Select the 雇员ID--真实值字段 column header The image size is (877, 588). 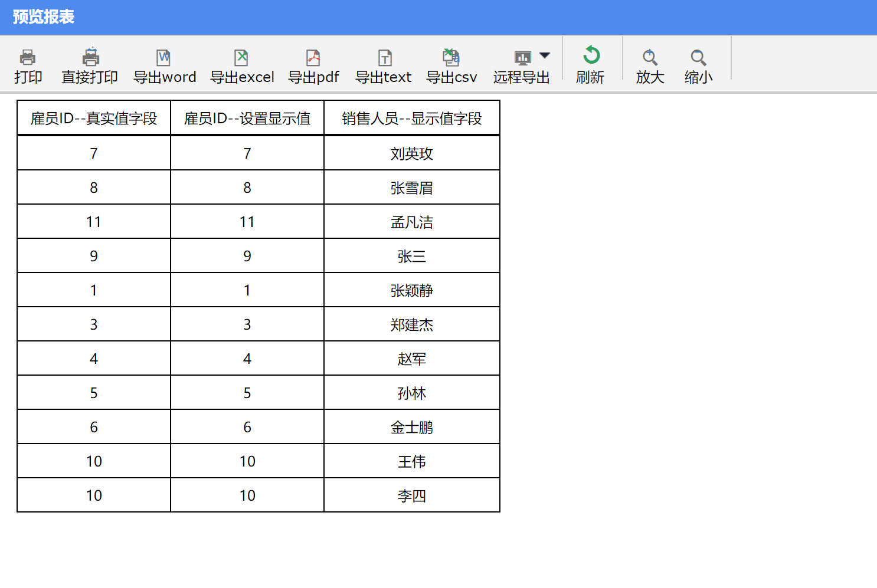94,119
